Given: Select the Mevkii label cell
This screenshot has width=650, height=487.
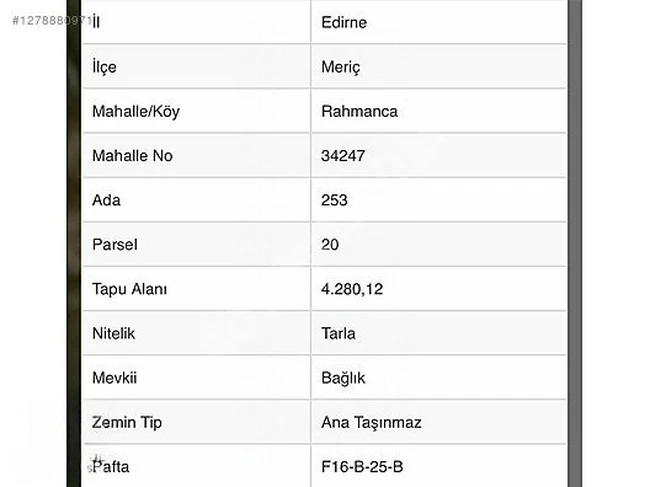Looking at the screenshot, I should [x=114, y=378].
